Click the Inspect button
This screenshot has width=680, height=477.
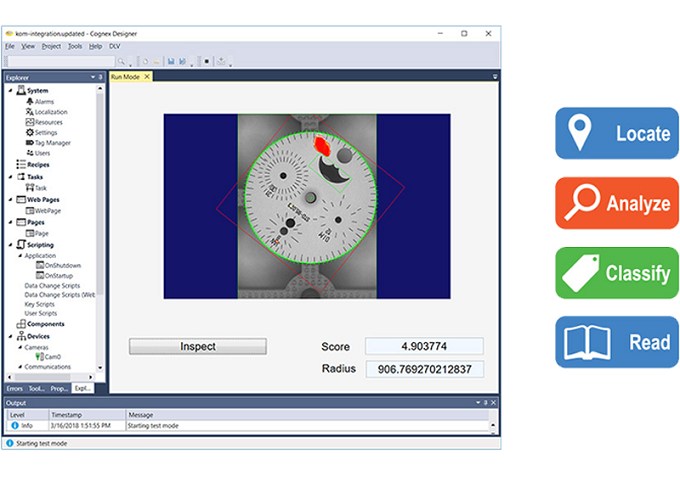tap(198, 347)
